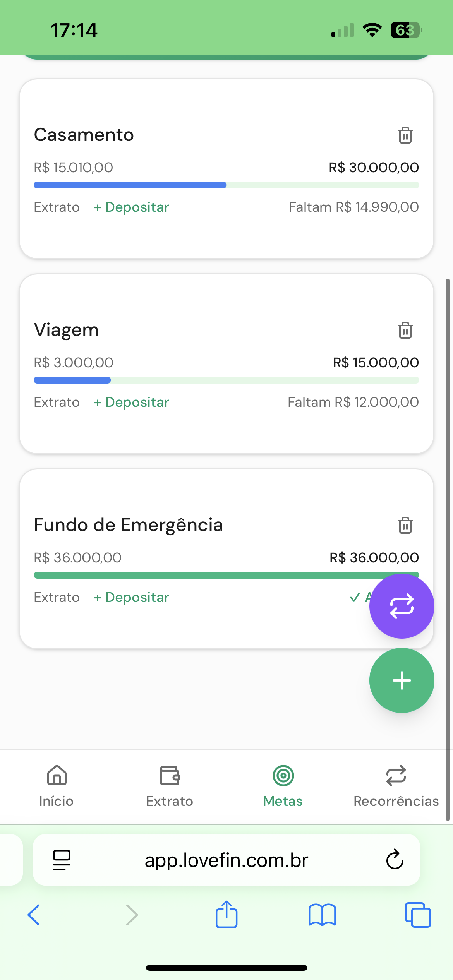The width and height of the screenshot is (453, 980).
Task: Tap the app.lovefin.com.br address field
Action: [226, 860]
